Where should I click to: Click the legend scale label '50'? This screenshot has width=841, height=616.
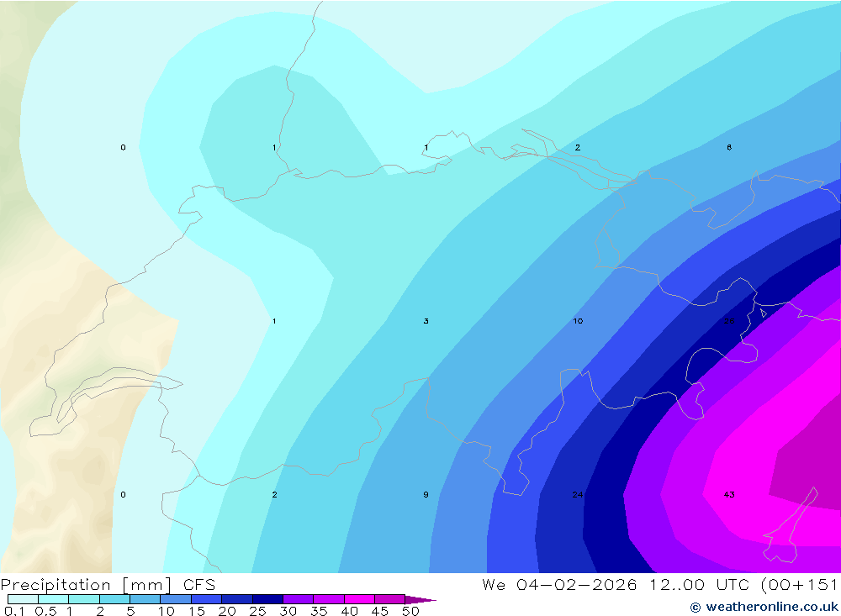pyautogui.click(x=411, y=611)
